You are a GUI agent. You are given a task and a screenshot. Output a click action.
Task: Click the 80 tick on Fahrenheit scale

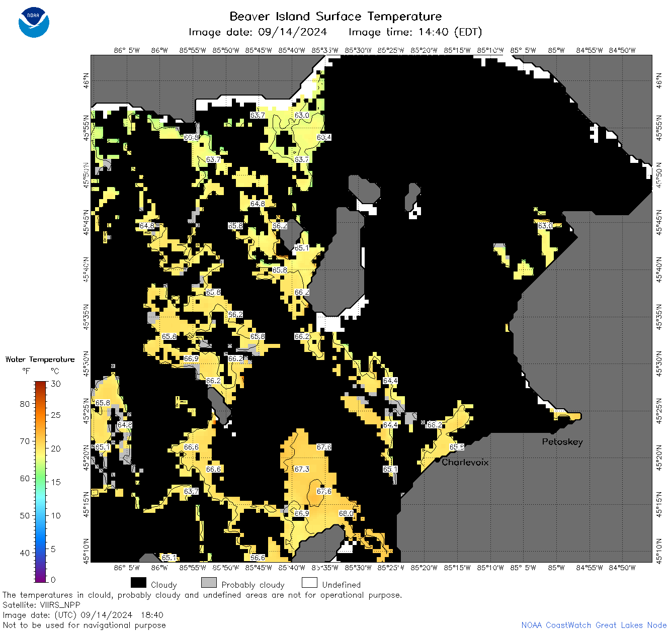(x=25, y=404)
